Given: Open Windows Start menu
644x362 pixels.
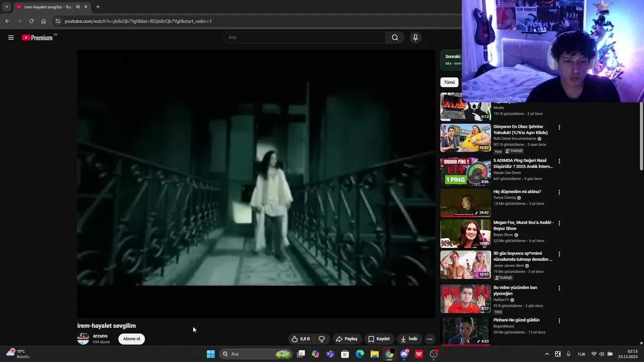Looking at the screenshot, I should (x=211, y=354).
